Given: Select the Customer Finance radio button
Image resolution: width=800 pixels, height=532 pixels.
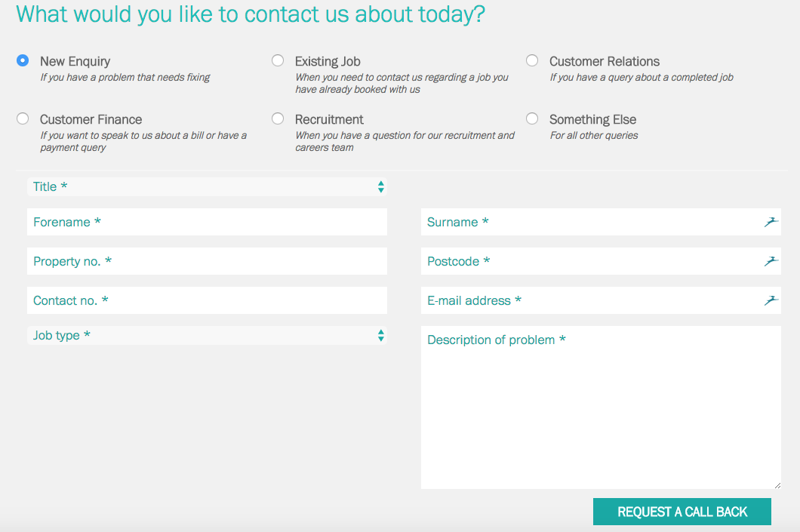Looking at the screenshot, I should pyautogui.click(x=23, y=118).
